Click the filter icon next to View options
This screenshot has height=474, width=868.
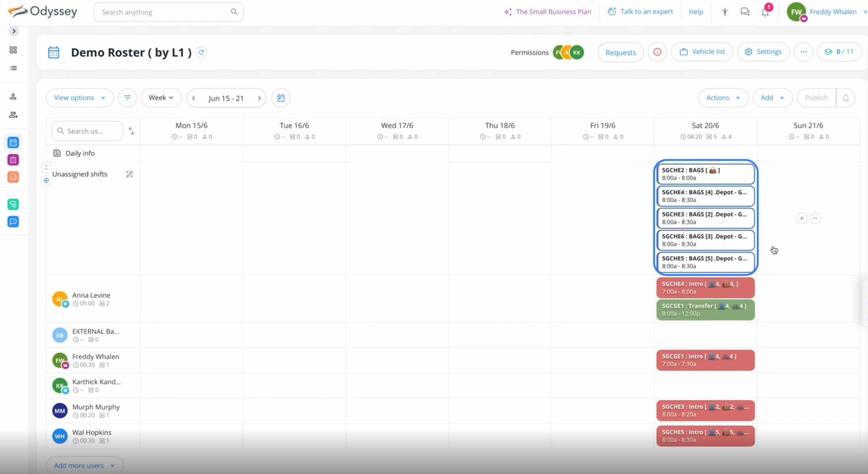(x=127, y=98)
